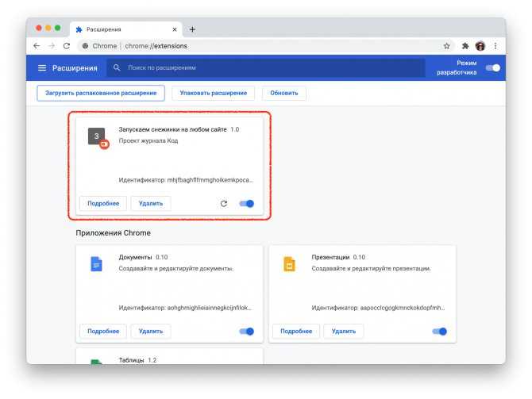Click the Приложения Chrome heading
The width and height of the screenshot is (532, 399).
click(113, 233)
